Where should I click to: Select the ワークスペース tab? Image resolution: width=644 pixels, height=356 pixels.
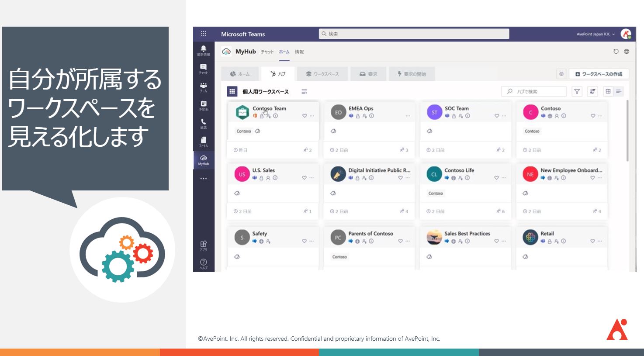(x=322, y=74)
